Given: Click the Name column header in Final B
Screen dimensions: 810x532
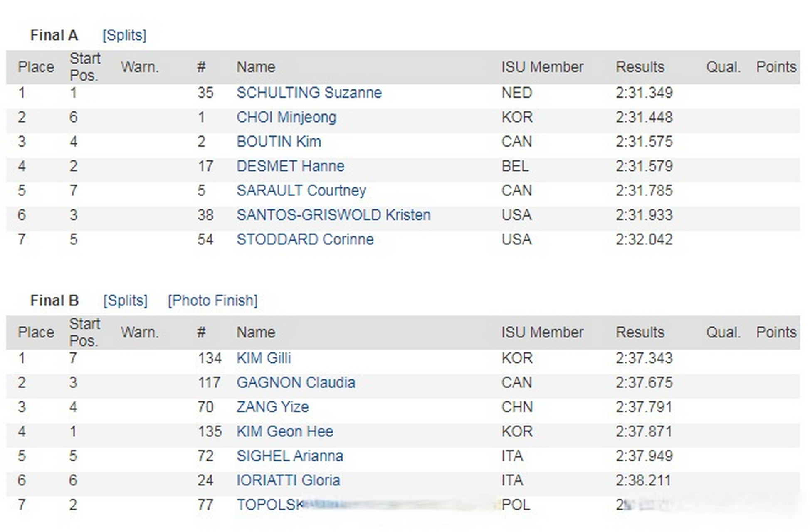Looking at the screenshot, I should coord(256,332).
